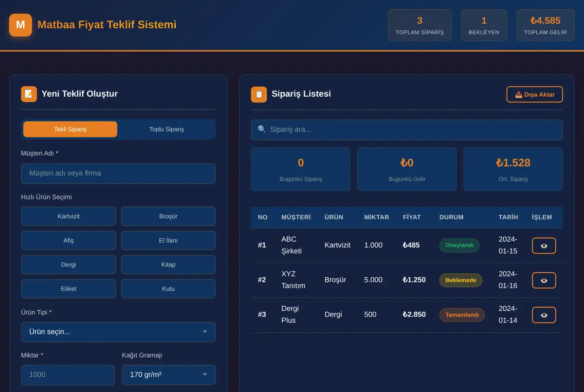Viewport: 584px width, 392px height.
Task: Choose Dergi quick product button
Action: pyautogui.click(x=69, y=265)
